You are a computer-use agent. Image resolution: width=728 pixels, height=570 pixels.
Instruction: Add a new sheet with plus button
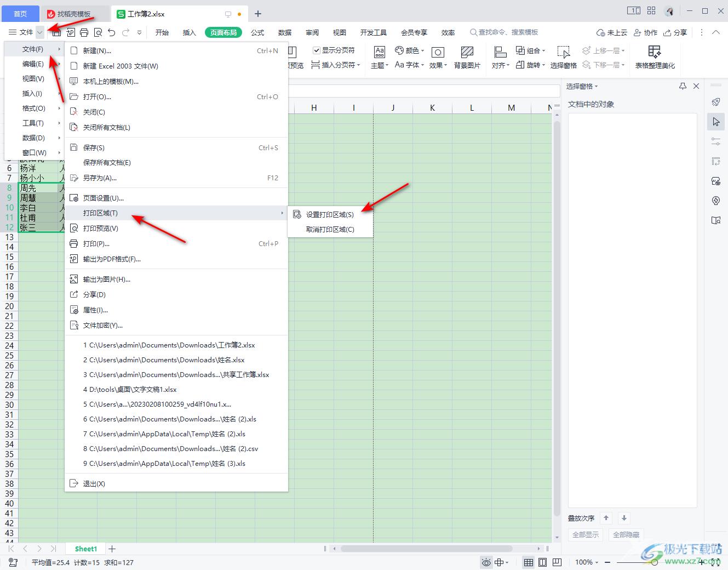(112, 549)
